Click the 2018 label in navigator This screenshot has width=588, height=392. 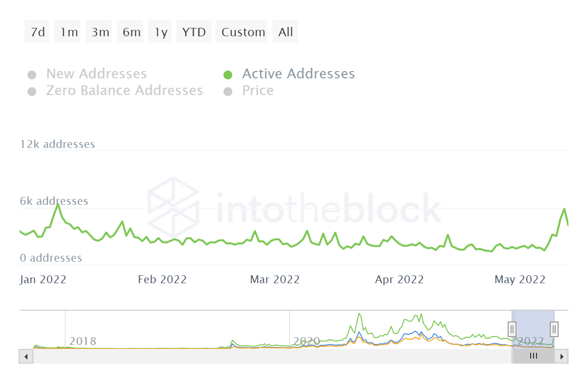click(x=83, y=341)
